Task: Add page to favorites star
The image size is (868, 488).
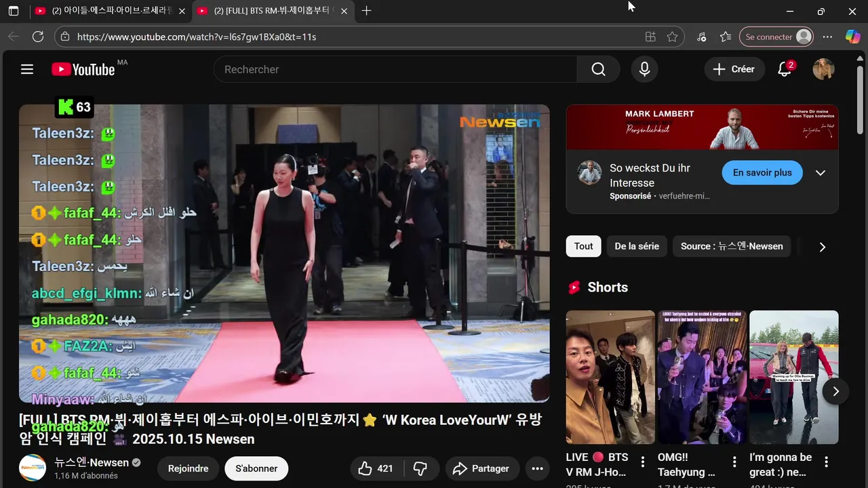Action: [672, 37]
